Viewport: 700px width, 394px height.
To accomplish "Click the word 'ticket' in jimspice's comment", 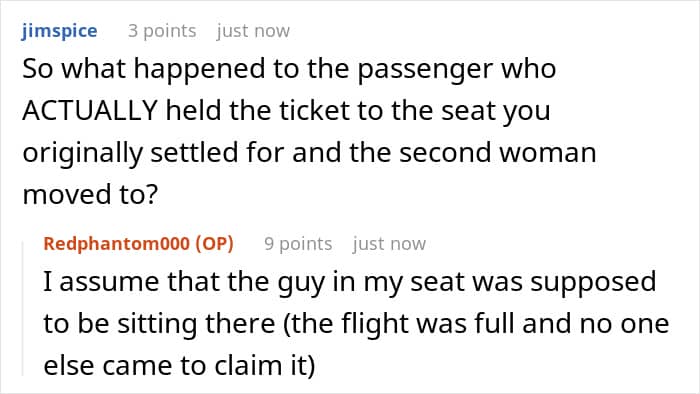I will coord(314,110).
